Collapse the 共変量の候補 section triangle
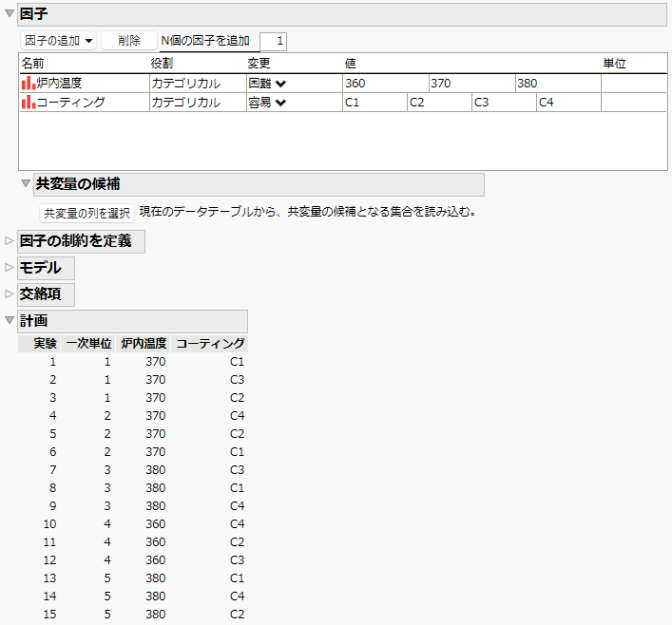This screenshot has width=672, height=625. [x=26, y=183]
